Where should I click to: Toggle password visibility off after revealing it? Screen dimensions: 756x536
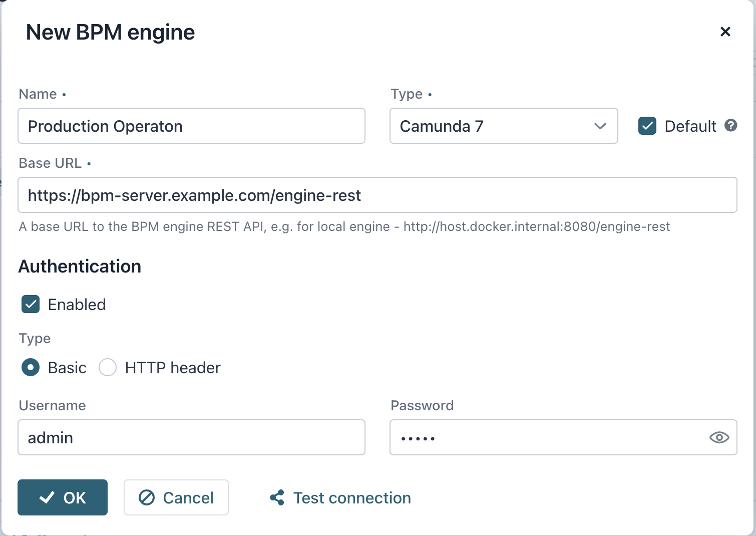(719, 437)
